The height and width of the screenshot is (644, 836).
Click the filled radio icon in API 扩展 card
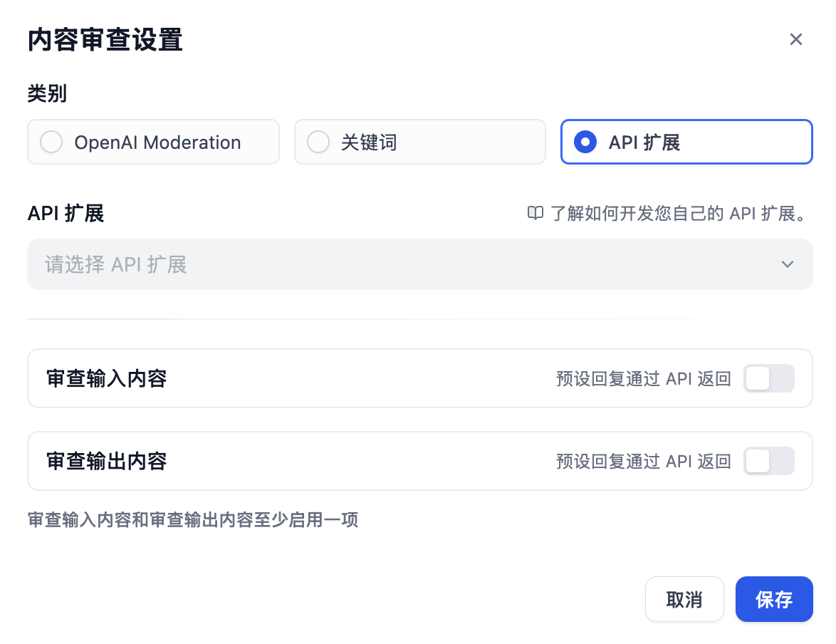584,142
